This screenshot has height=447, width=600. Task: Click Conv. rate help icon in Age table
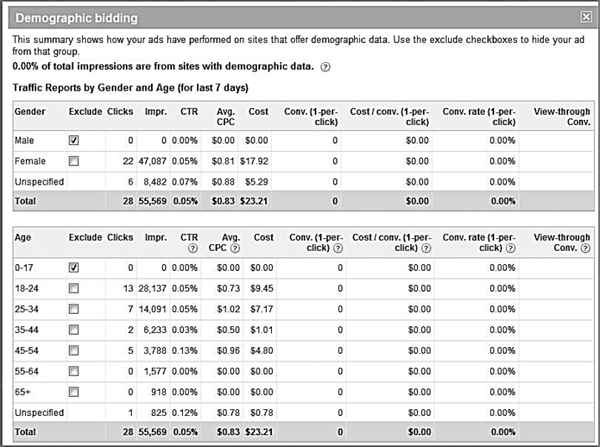point(510,248)
